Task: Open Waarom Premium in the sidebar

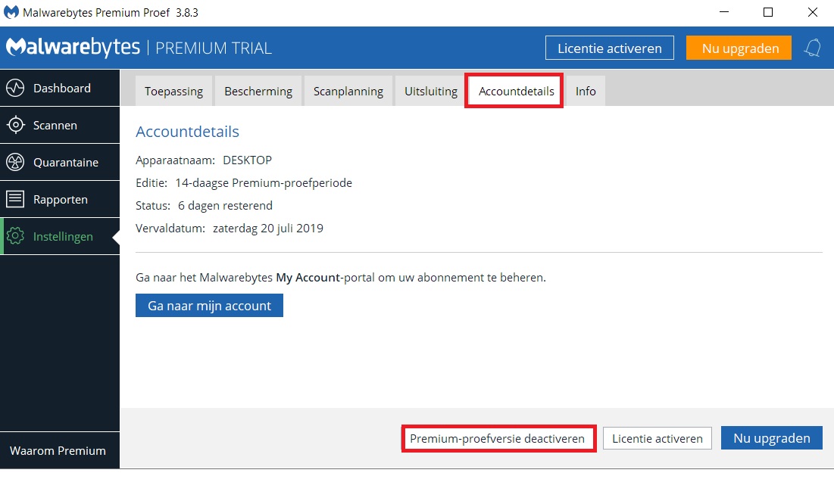Action: [58, 450]
